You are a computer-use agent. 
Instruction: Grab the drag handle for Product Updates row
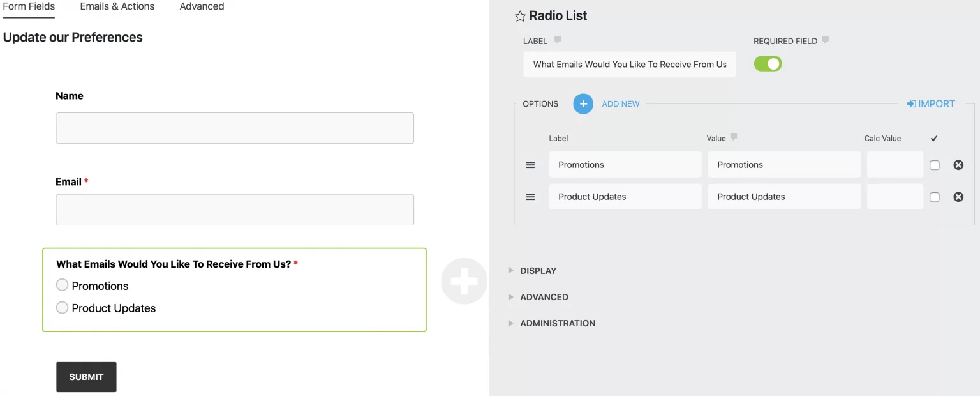coord(530,196)
